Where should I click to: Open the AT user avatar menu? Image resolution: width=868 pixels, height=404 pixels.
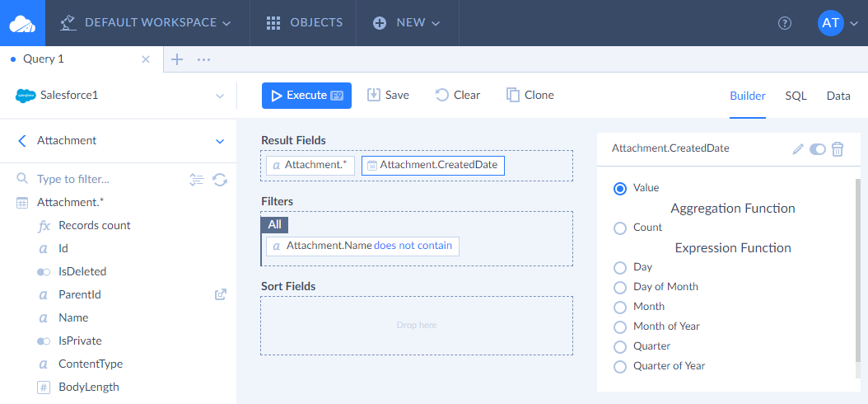[x=830, y=23]
